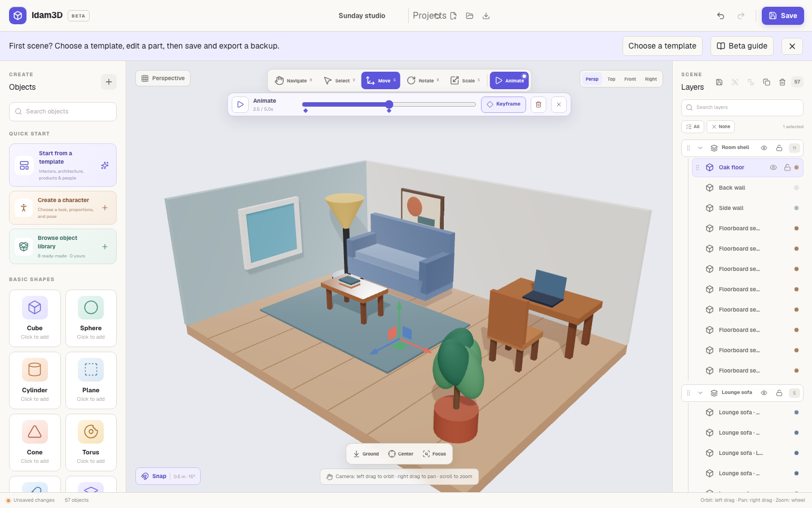This screenshot has width=812, height=508.
Task: Choose the Move tool
Action: coord(381,81)
